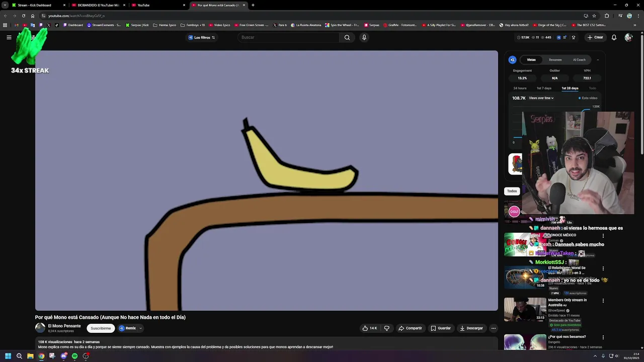Open options for CONOCE MÉXICO video
Screen dimensions: 644x362
coord(603,236)
